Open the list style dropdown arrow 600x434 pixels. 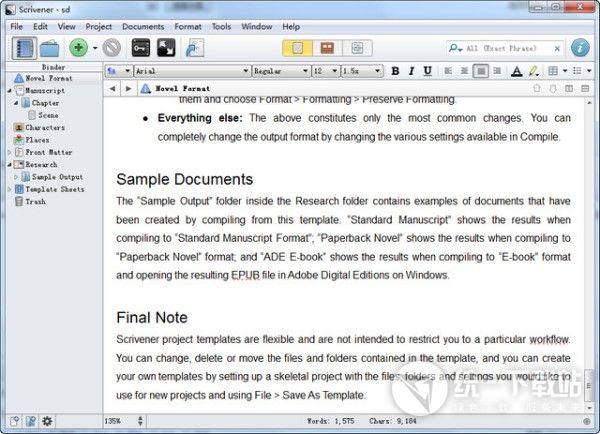[589, 71]
